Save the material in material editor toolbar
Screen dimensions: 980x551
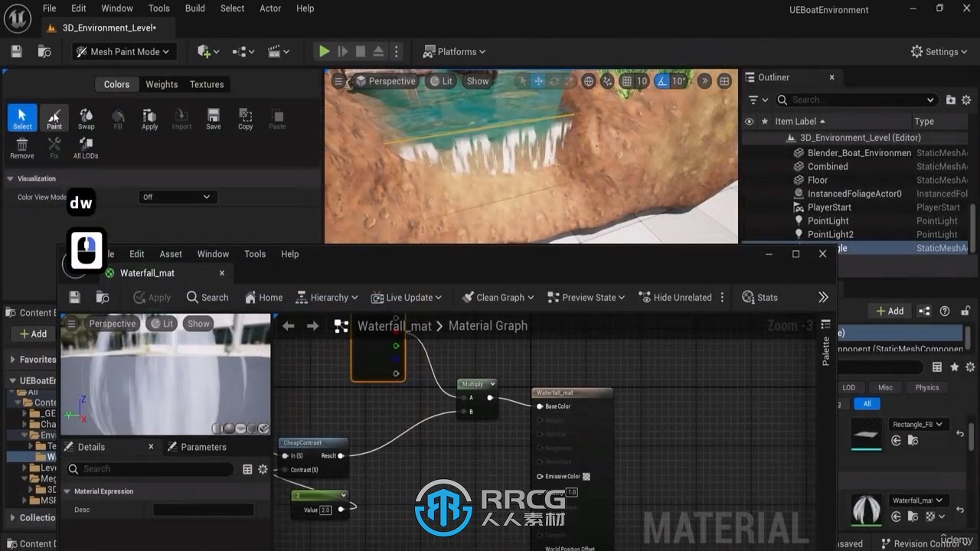(74, 298)
